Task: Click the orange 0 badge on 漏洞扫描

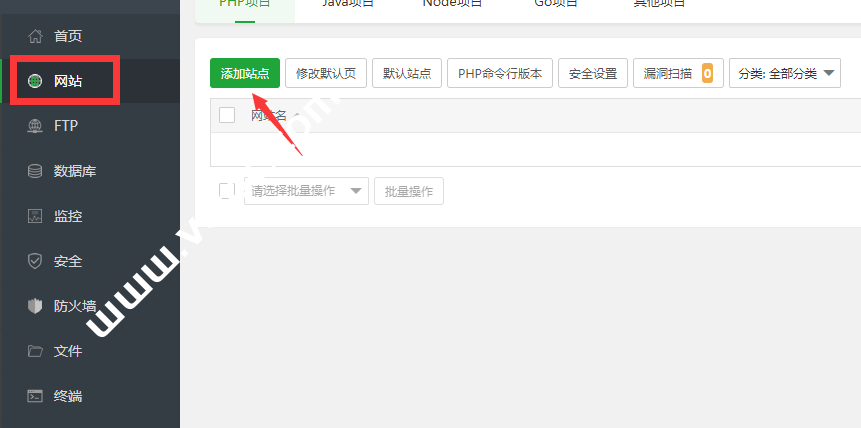Action: pos(707,73)
